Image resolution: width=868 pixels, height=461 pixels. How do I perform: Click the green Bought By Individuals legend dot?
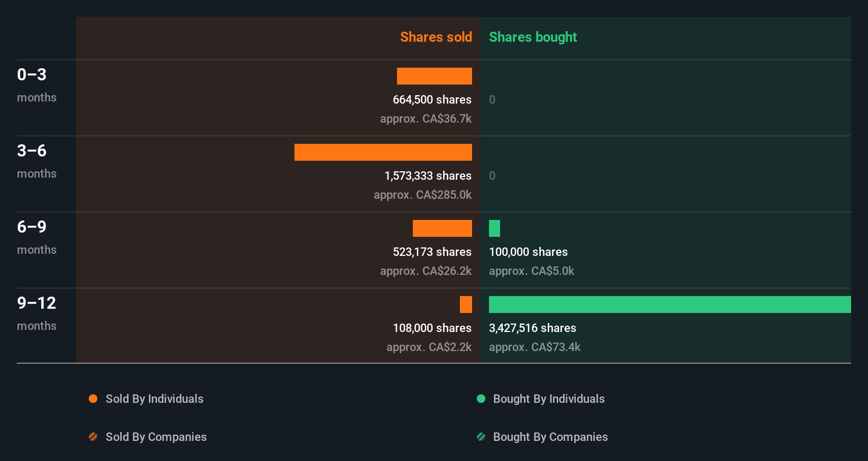point(481,399)
